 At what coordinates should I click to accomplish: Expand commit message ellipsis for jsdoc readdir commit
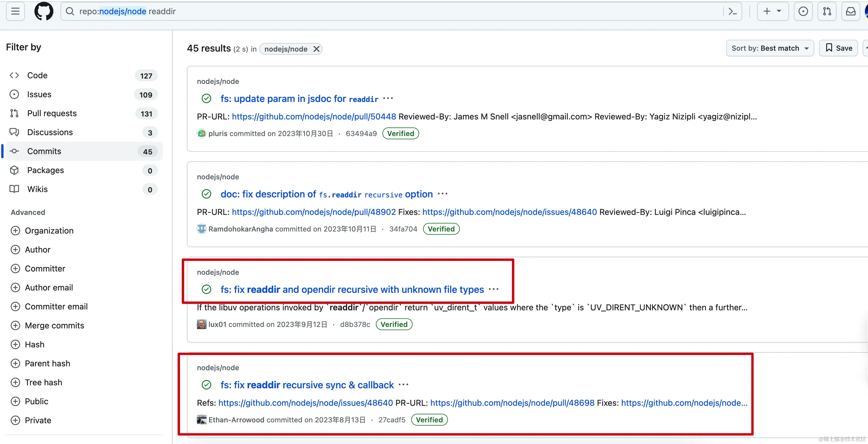click(x=388, y=98)
